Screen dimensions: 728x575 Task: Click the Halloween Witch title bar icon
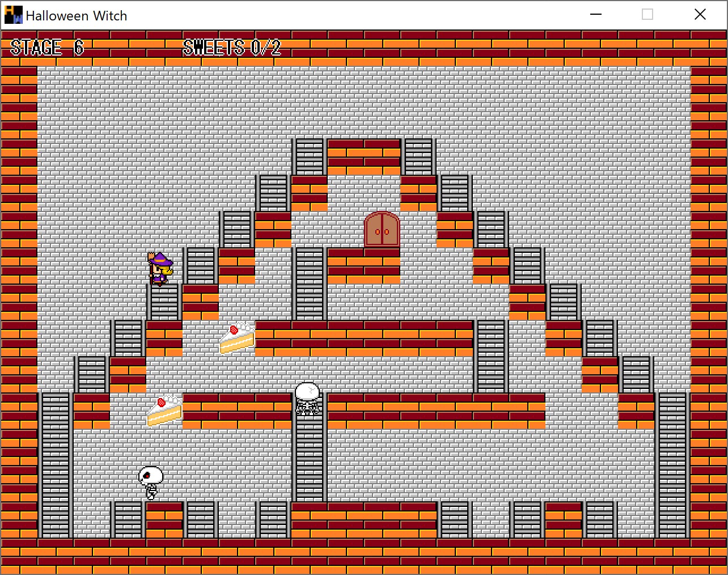[13, 15]
